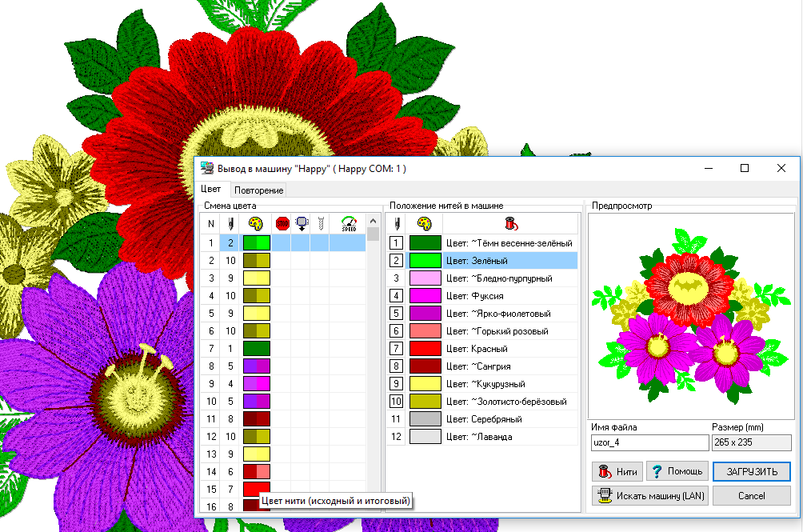Click the N column header in color change list
The image size is (803, 532).
click(x=210, y=224)
